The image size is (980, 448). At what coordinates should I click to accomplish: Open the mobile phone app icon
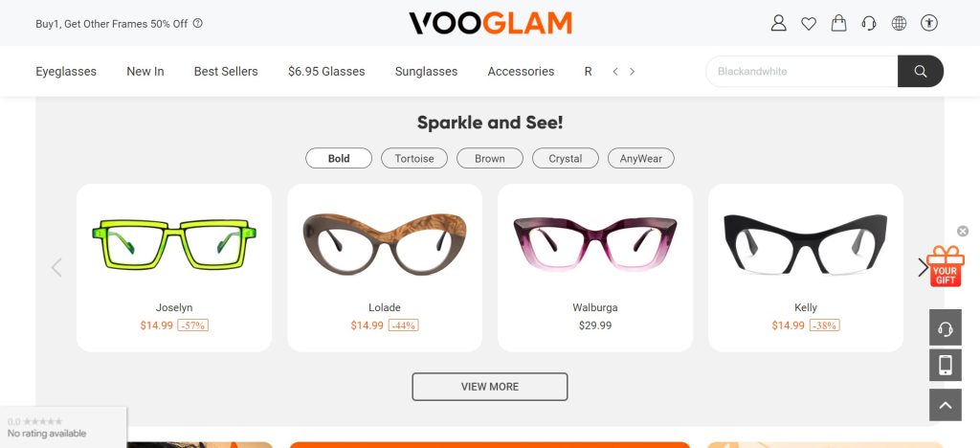(945, 365)
